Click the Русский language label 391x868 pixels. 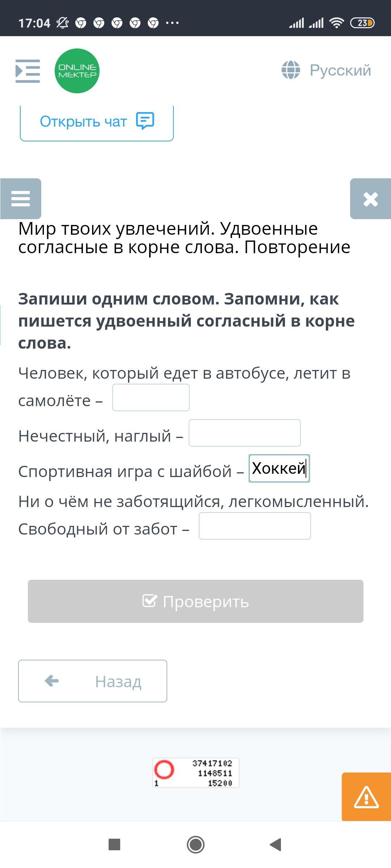pyautogui.click(x=340, y=70)
